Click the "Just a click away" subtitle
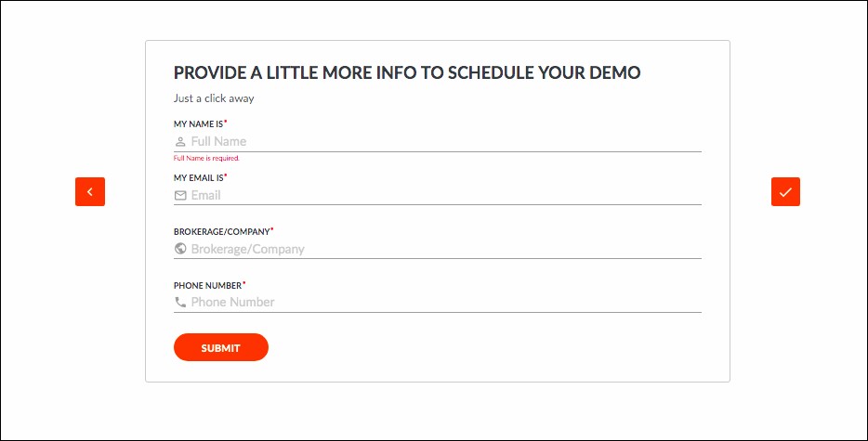868x441 pixels. [214, 98]
